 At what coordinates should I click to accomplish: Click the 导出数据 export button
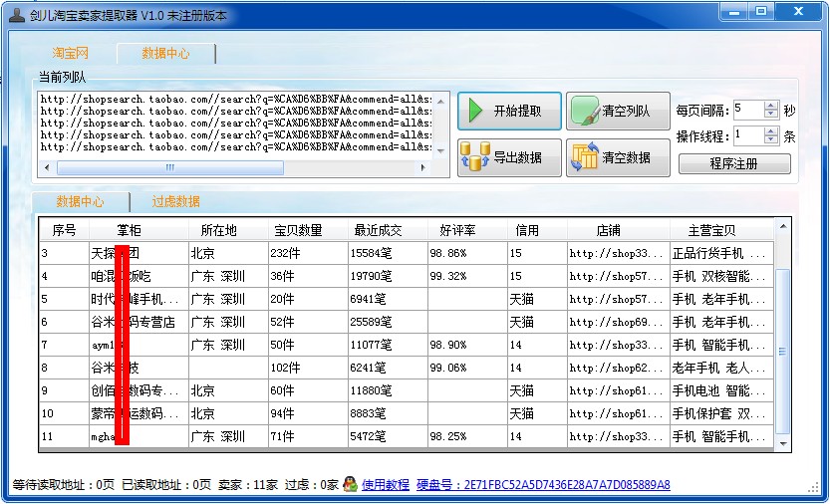point(509,157)
